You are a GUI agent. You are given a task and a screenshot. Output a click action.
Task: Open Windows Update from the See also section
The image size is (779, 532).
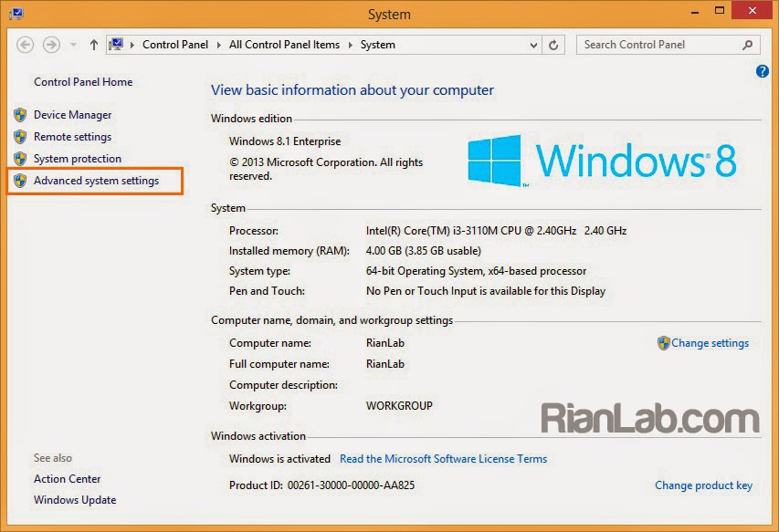[x=75, y=499]
